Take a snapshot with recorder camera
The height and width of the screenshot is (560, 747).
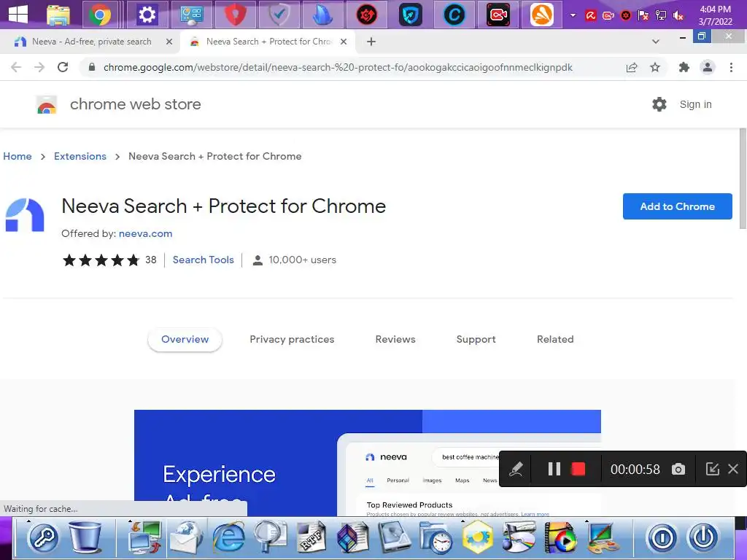tap(678, 469)
